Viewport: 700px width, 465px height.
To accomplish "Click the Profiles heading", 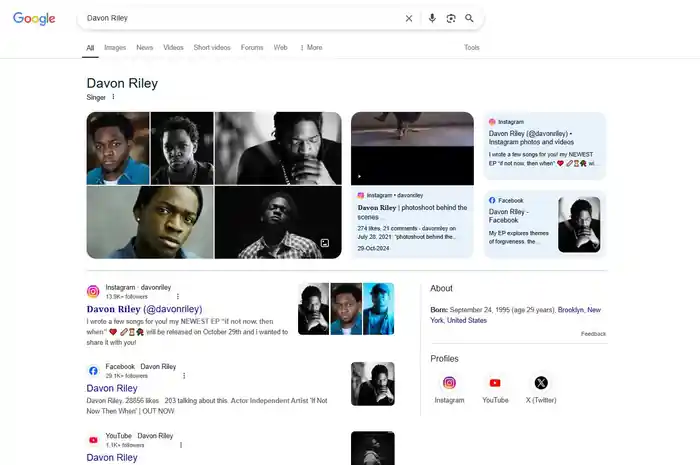I will tap(444, 359).
